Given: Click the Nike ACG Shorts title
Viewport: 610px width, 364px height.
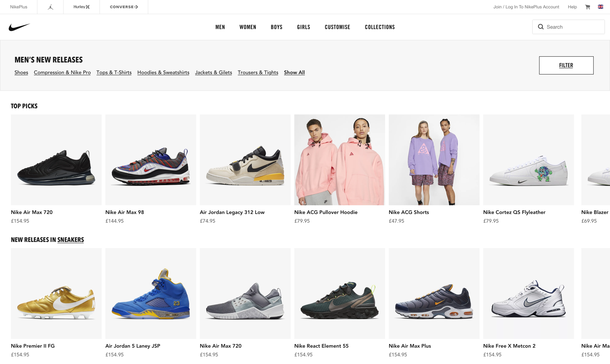Looking at the screenshot, I should (409, 212).
